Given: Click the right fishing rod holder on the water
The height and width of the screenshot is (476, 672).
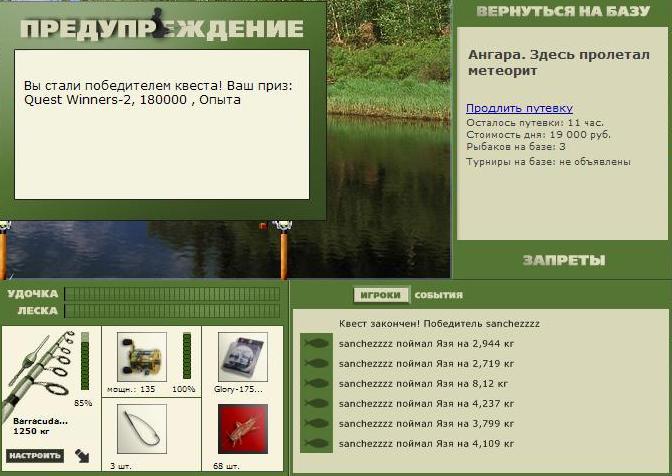Looking at the screenshot, I should (x=283, y=250).
